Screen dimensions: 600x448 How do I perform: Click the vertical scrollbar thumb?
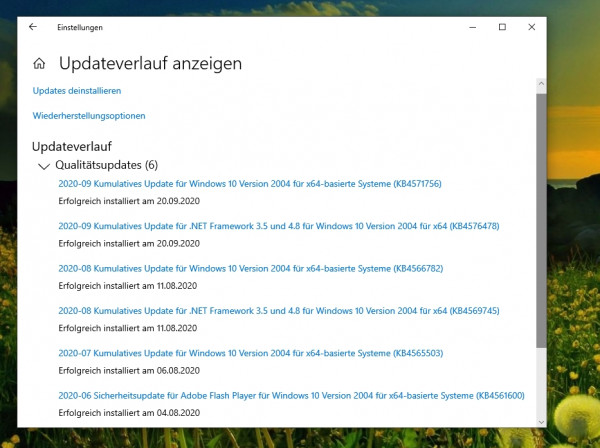pyautogui.click(x=541, y=221)
